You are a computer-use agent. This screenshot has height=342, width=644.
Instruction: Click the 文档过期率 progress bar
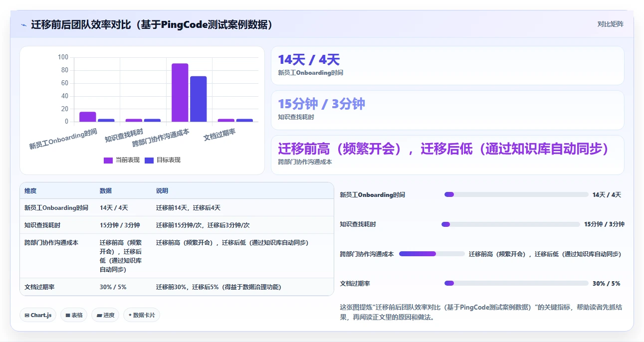516,283
